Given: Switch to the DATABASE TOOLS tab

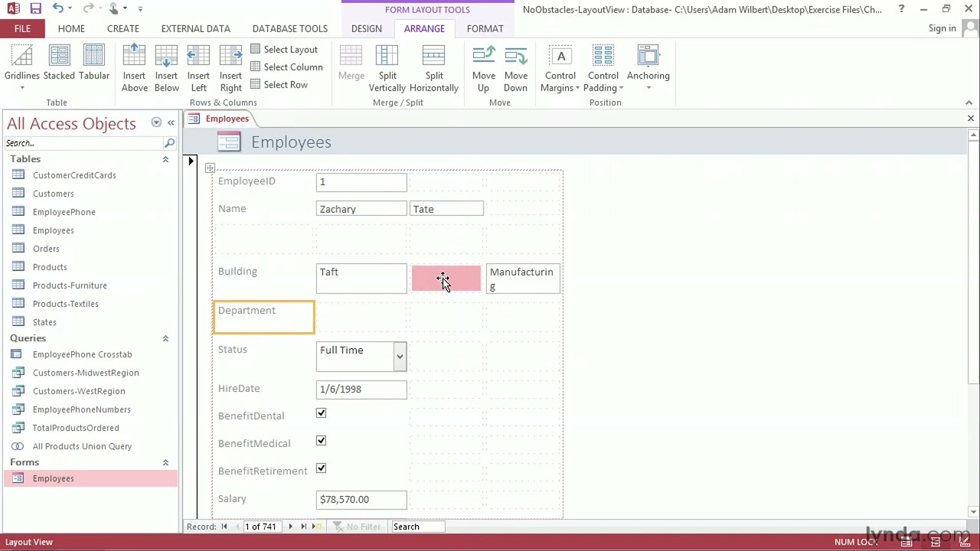Looking at the screenshot, I should pyautogui.click(x=290, y=29).
